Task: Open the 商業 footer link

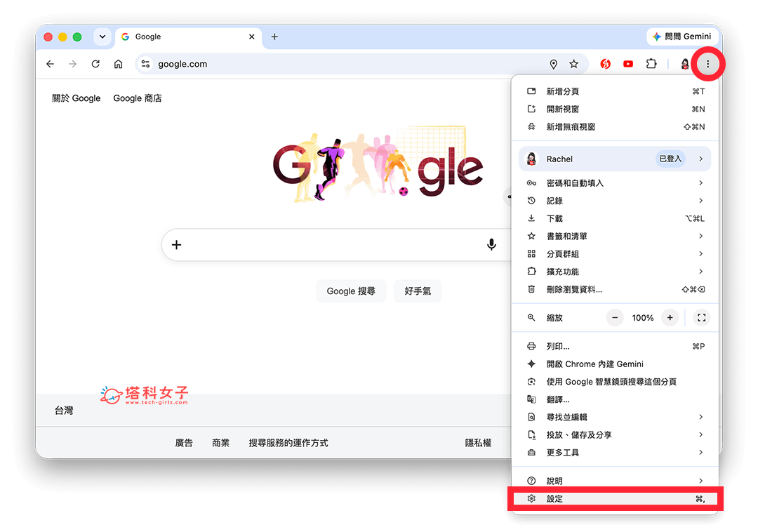Action: pos(220,443)
